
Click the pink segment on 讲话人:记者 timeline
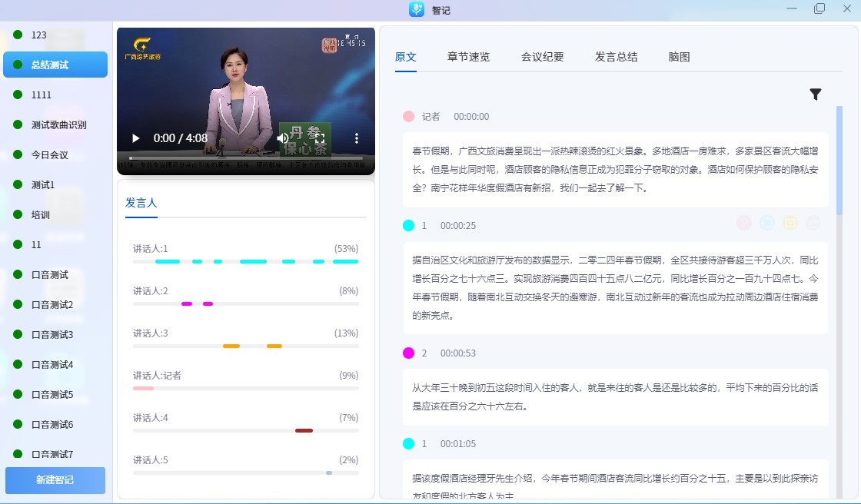pos(143,388)
